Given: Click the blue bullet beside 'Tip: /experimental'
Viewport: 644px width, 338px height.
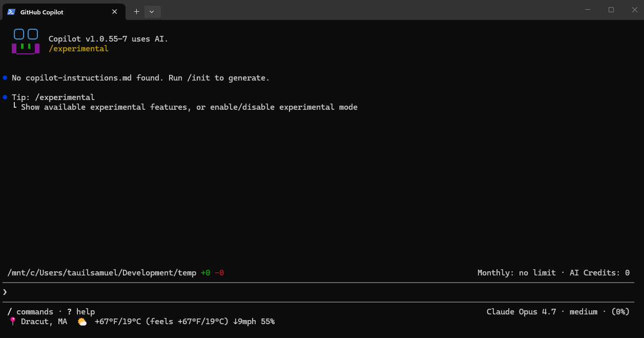Looking at the screenshot, I should 5,97.
